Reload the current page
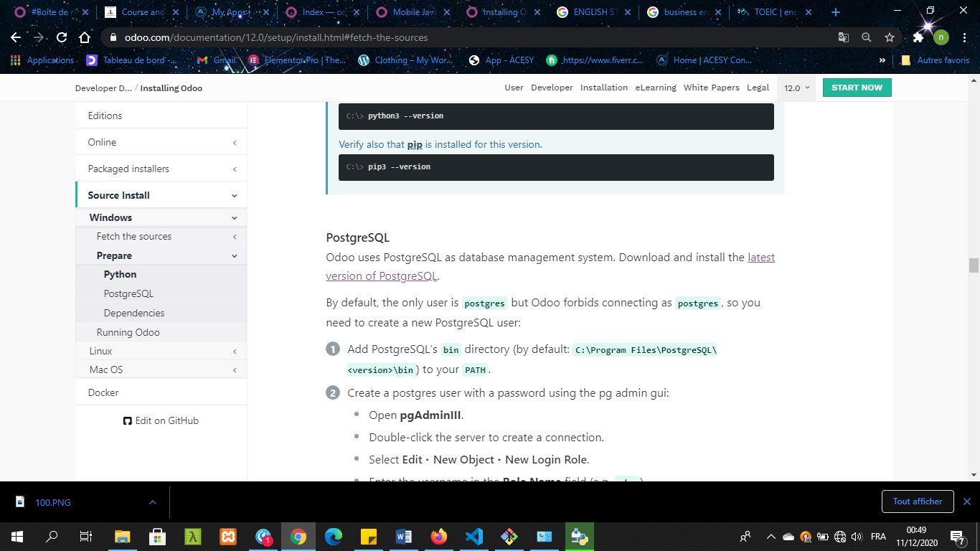 pos(62,37)
